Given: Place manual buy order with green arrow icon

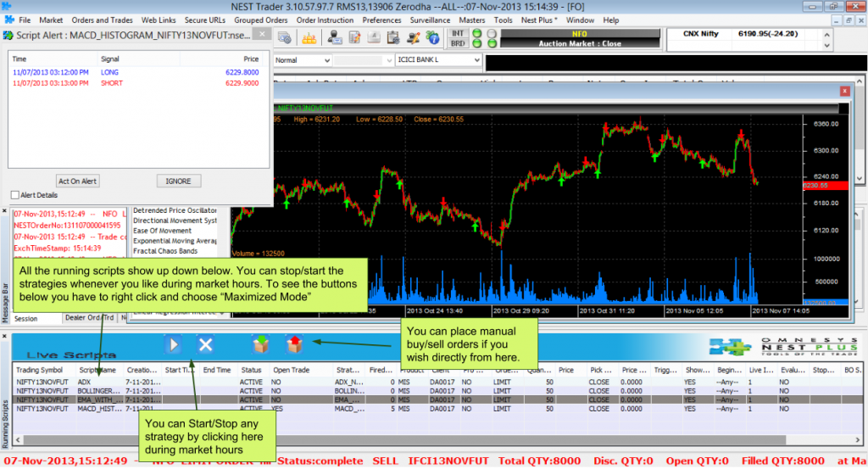Looking at the screenshot, I should click(262, 344).
